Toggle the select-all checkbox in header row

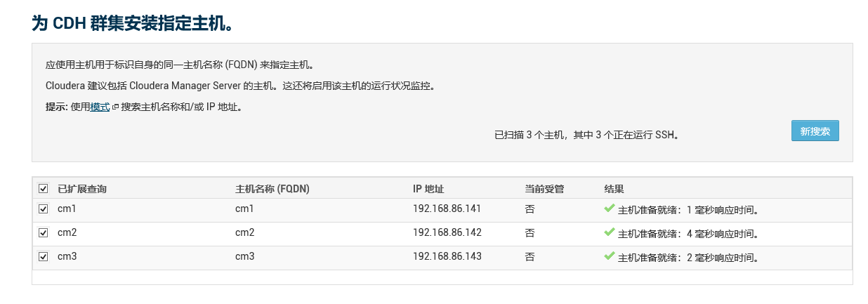(x=44, y=189)
